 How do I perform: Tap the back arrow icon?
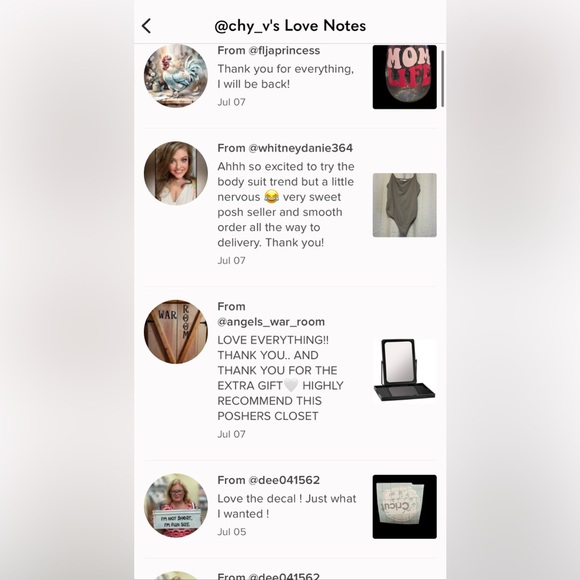pyautogui.click(x=146, y=26)
